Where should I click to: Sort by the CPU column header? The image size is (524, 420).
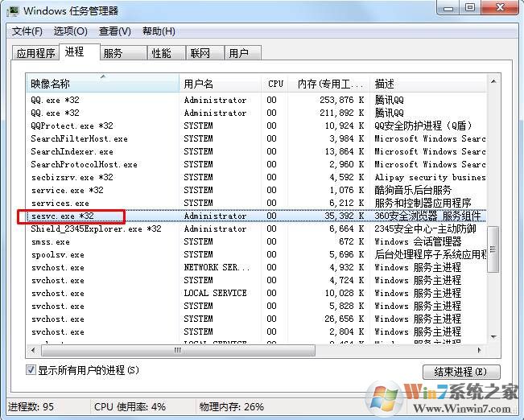(x=275, y=83)
